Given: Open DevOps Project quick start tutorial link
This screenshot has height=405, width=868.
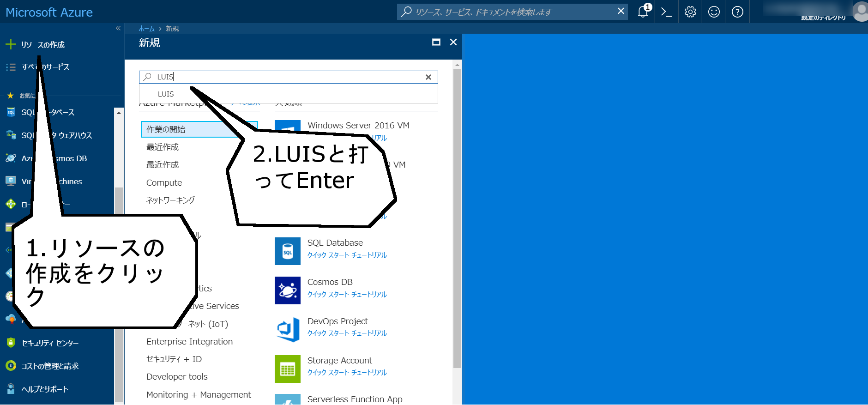Looking at the screenshot, I should point(347,333).
